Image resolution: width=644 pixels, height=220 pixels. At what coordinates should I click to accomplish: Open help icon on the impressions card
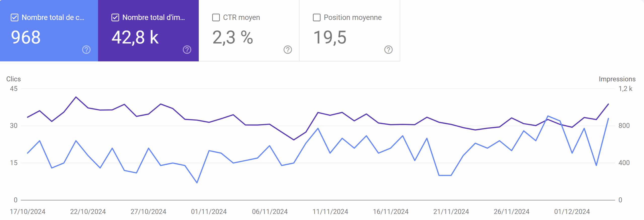187,50
